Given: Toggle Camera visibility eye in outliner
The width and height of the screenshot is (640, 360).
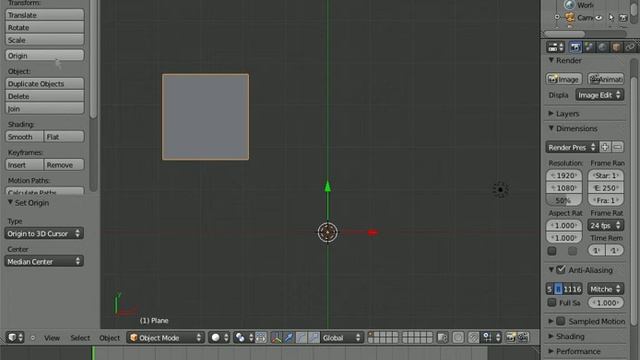Looking at the screenshot, I should [599, 18].
